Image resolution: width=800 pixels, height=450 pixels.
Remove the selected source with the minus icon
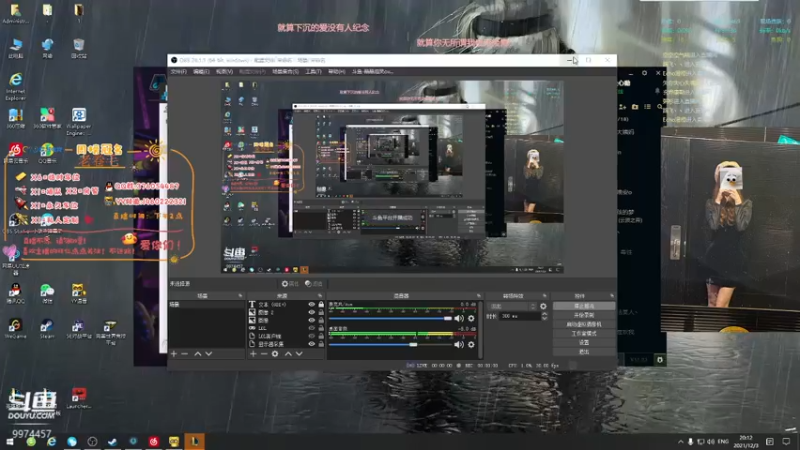tap(264, 354)
